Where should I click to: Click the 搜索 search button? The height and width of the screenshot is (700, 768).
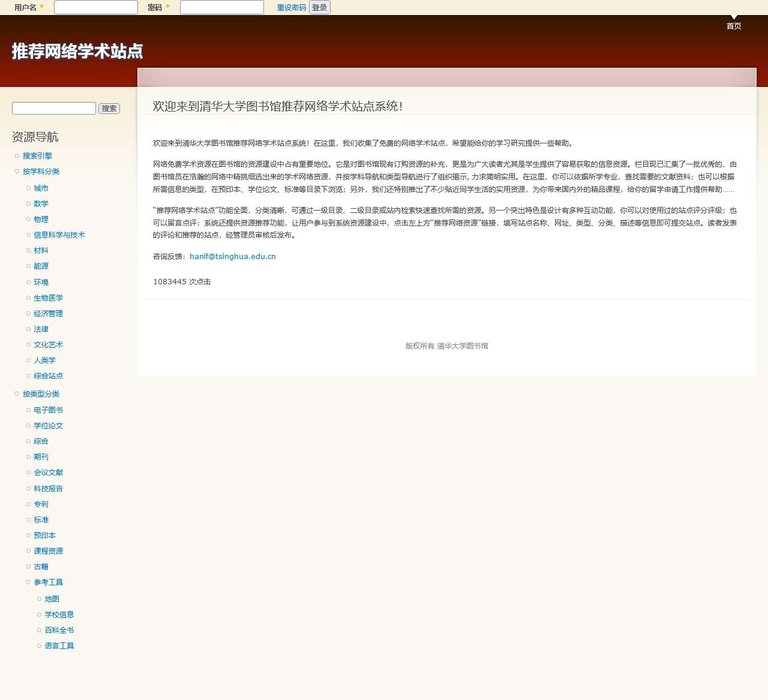click(109, 109)
